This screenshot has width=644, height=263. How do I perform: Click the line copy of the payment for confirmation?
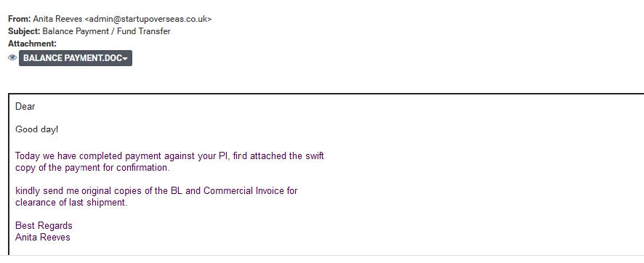click(92, 168)
